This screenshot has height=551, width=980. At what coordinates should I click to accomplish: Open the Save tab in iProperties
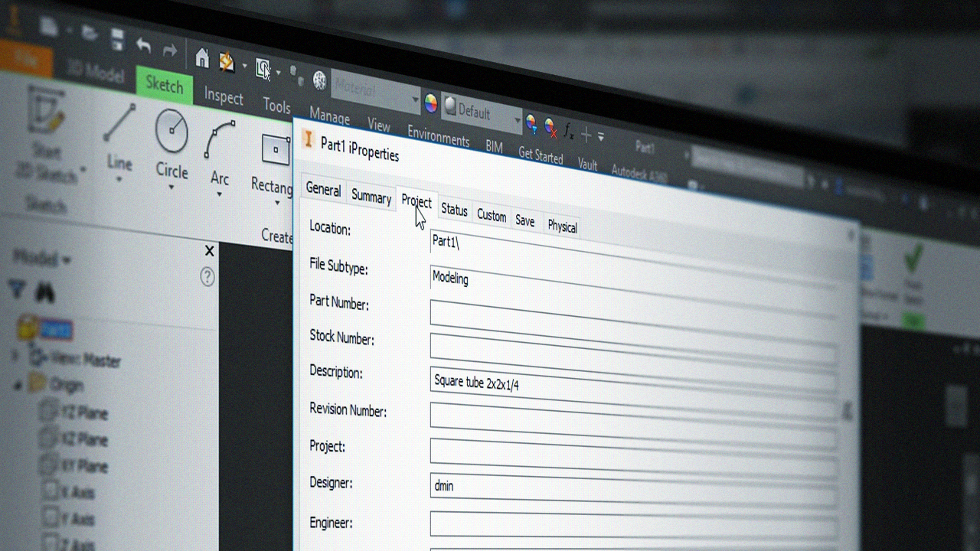[524, 220]
